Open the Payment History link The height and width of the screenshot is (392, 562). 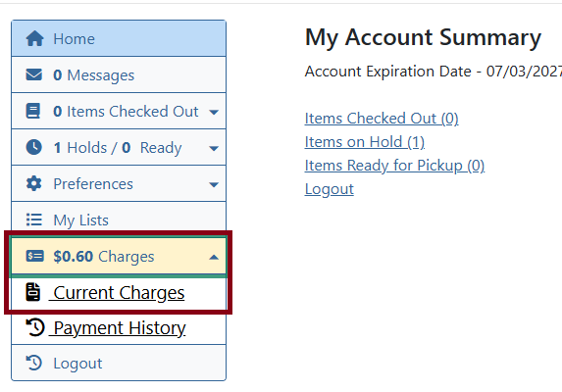[x=118, y=327]
